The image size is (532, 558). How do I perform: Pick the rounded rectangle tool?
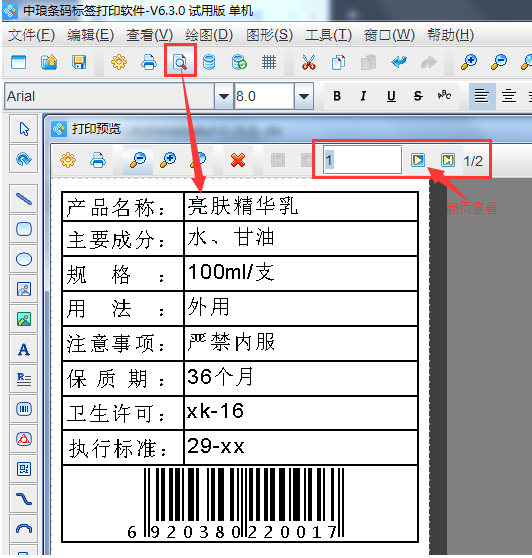(x=24, y=229)
